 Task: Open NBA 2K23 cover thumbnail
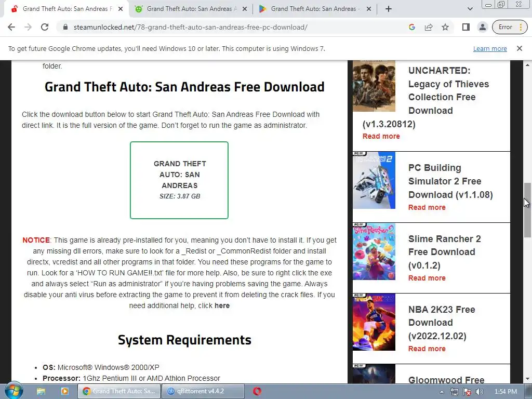click(x=374, y=322)
